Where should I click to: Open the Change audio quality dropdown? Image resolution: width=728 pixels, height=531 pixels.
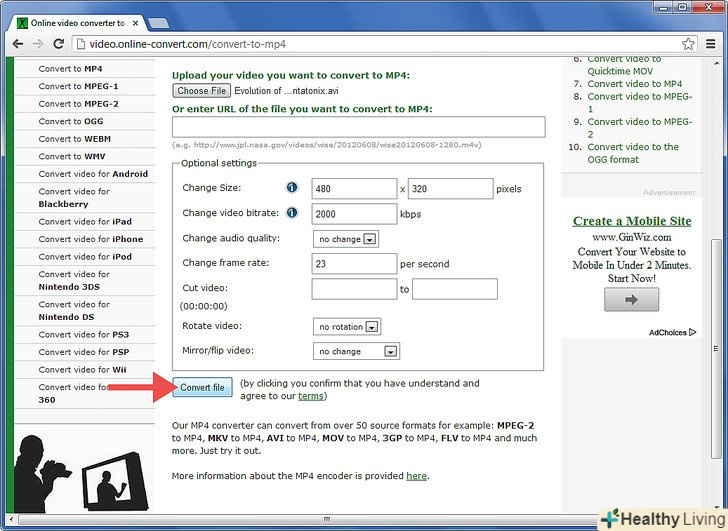346,239
